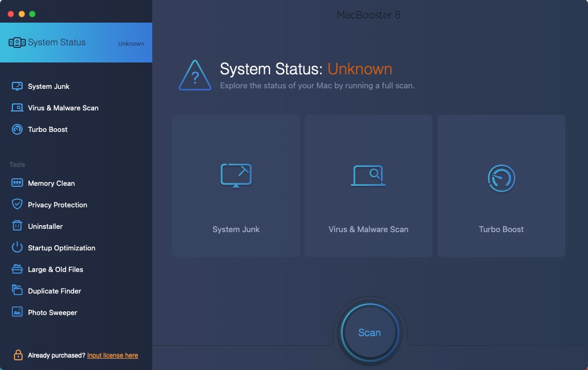Choose the Turbo Boost card in main panel

501,186
